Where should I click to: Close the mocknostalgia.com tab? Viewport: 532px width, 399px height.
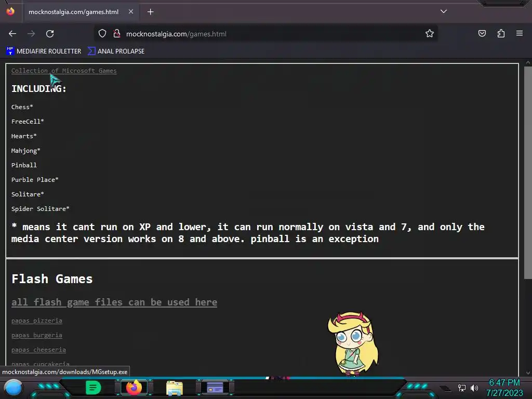[131, 11]
